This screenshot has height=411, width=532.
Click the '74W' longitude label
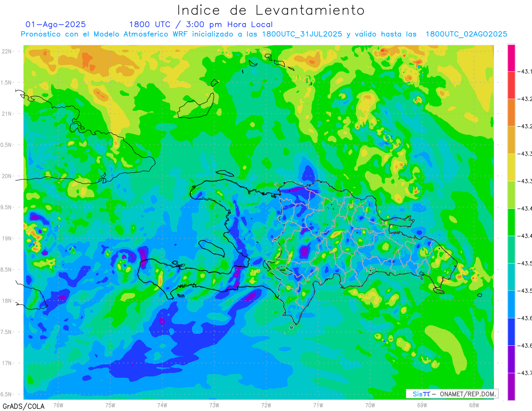(x=162, y=405)
